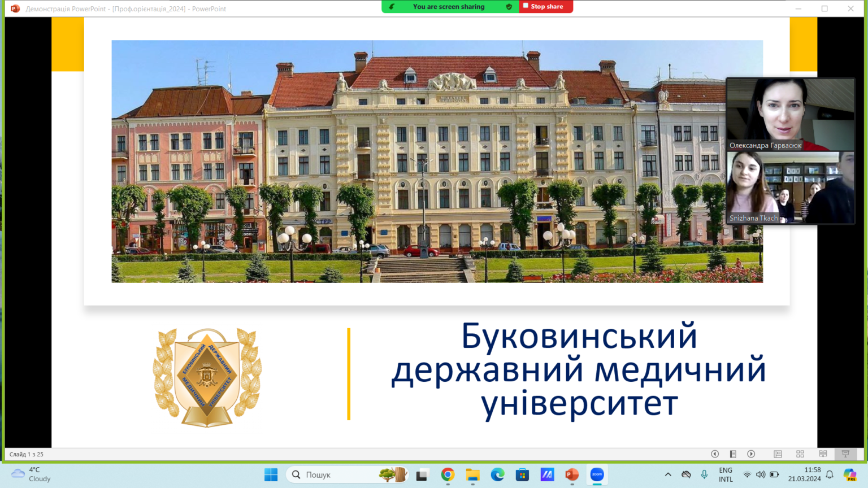Open Google Chrome from taskbar
The width and height of the screenshot is (868, 488).
[448, 474]
